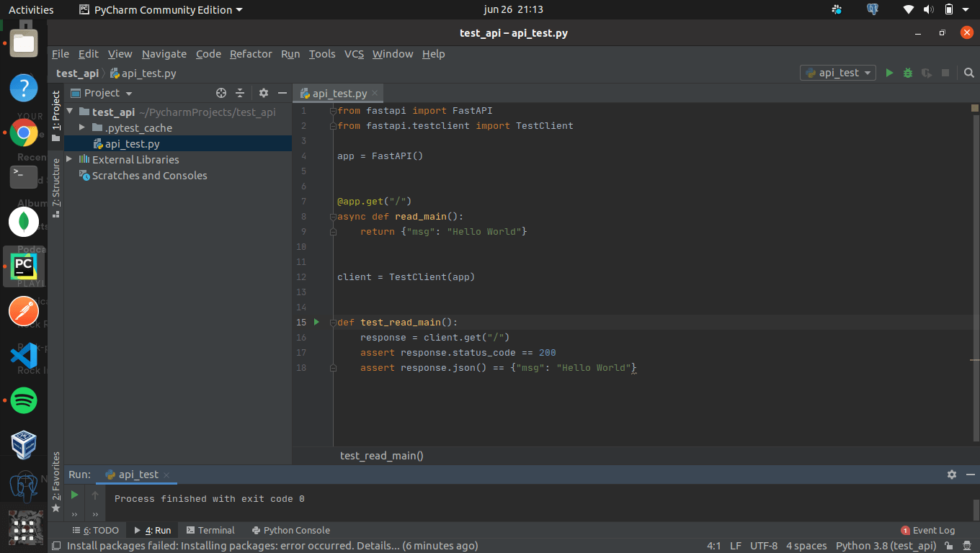Hide the Run tool window

tap(970, 475)
